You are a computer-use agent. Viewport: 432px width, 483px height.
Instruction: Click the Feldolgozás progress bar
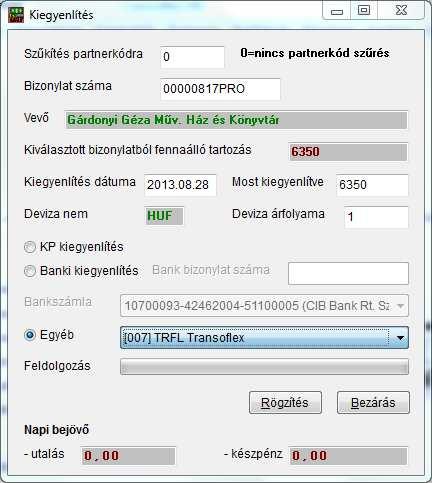click(x=264, y=367)
